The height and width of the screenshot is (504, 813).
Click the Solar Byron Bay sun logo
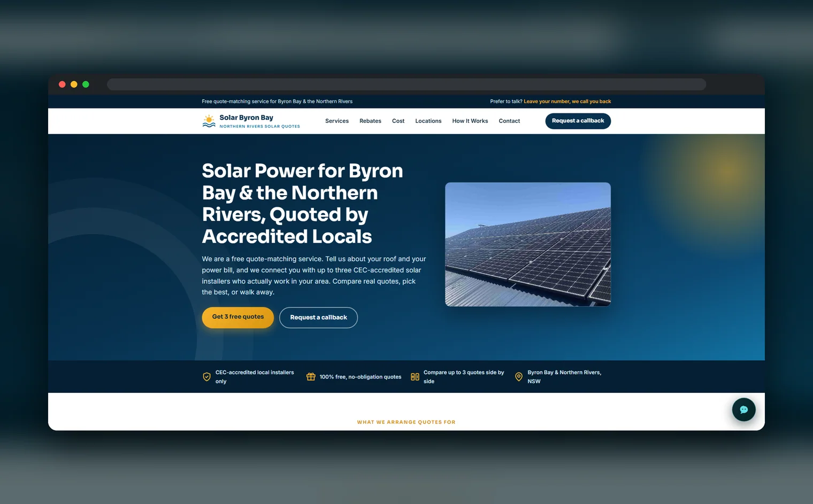[x=209, y=121]
